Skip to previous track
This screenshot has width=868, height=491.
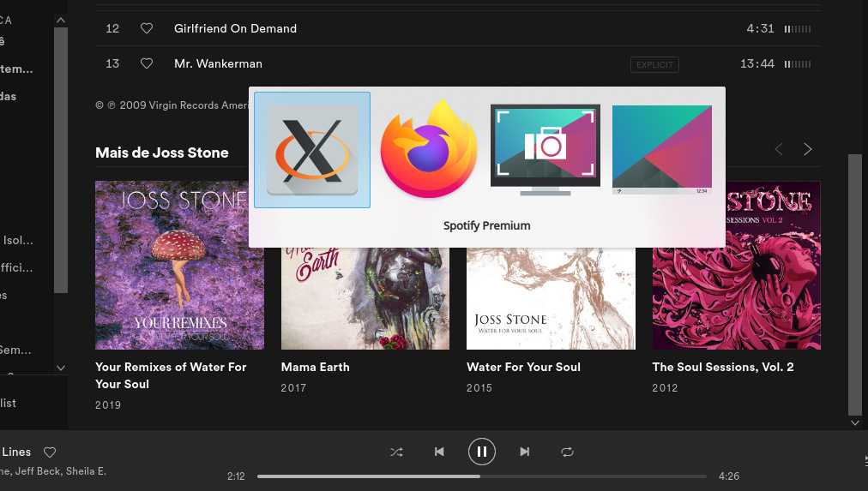pyautogui.click(x=439, y=452)
